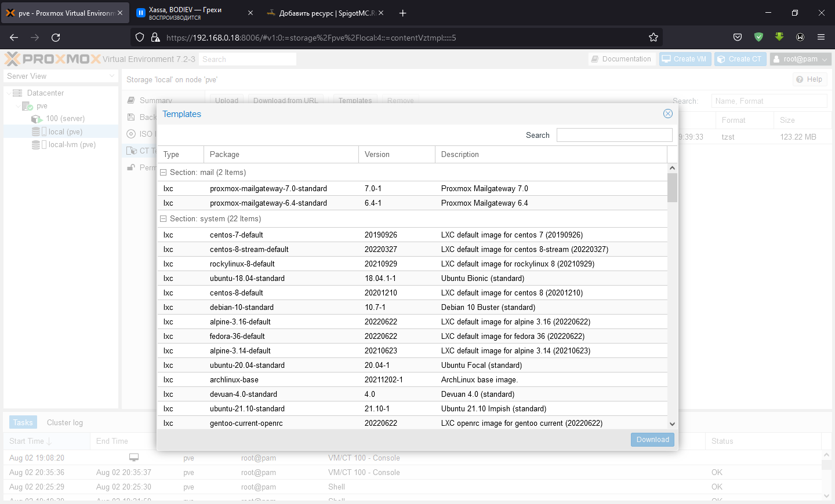
Task: Select the pve node in tree
Action: pyautogui.click(x=42, y=106)
